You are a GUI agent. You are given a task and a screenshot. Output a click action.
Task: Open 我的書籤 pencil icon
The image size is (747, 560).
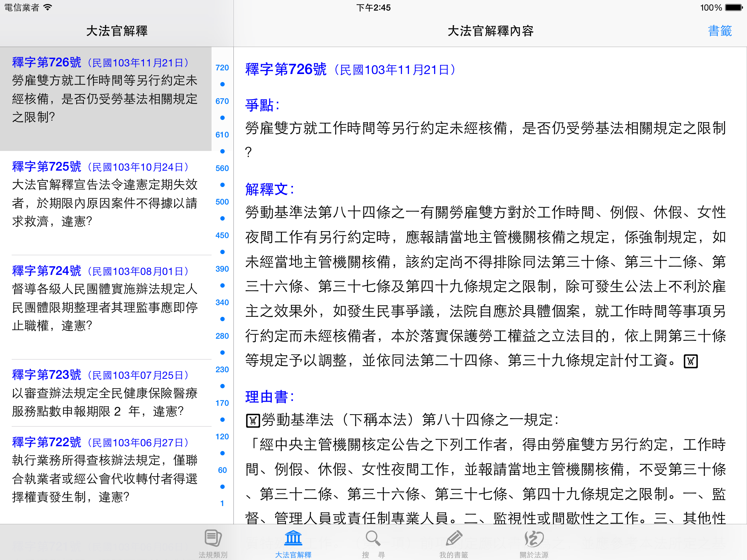pyautogui.click(x=454, y=538)
